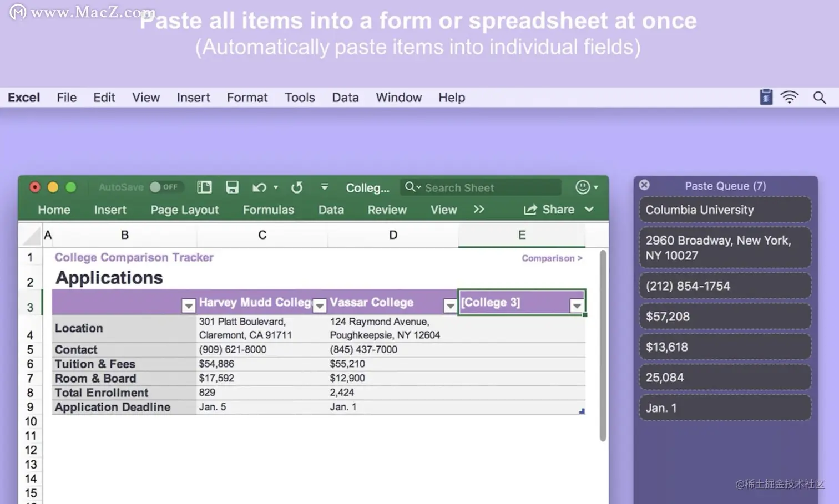
Task: Select (212) 854-1754 in Paste Queue
Action: [725, 286]
